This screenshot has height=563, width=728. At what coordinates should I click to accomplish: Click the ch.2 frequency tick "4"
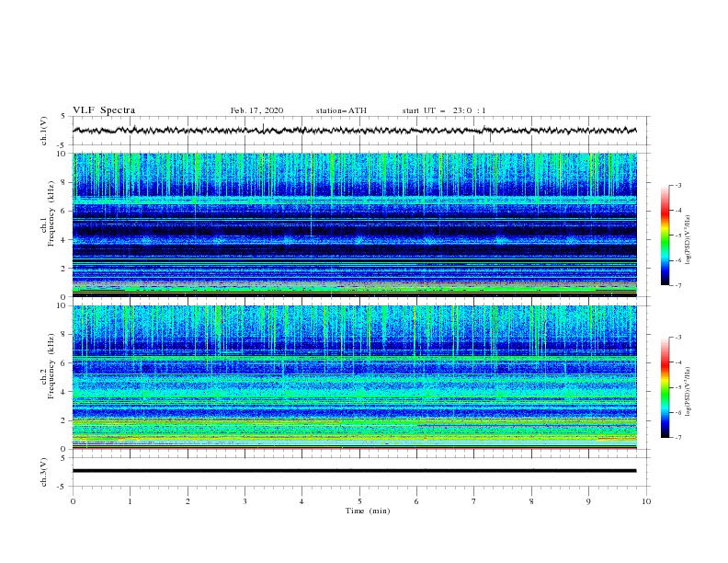[64, 392]
